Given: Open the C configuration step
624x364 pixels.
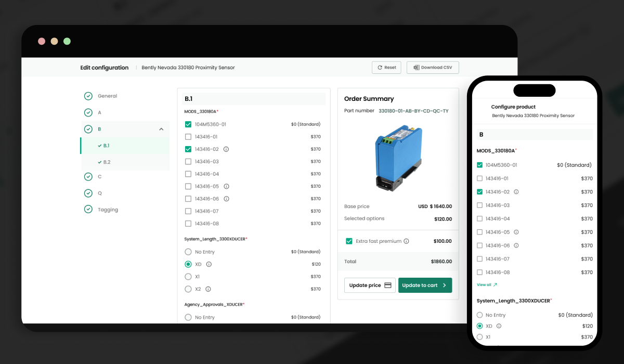Looking at the screenshot, I should [x=100, y=177].
